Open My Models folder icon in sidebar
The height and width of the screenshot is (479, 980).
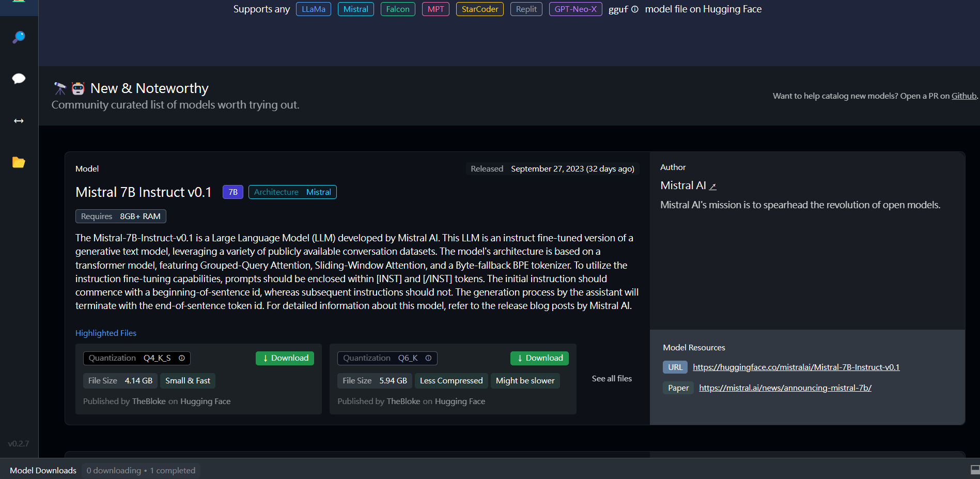(x=19, y=162)
